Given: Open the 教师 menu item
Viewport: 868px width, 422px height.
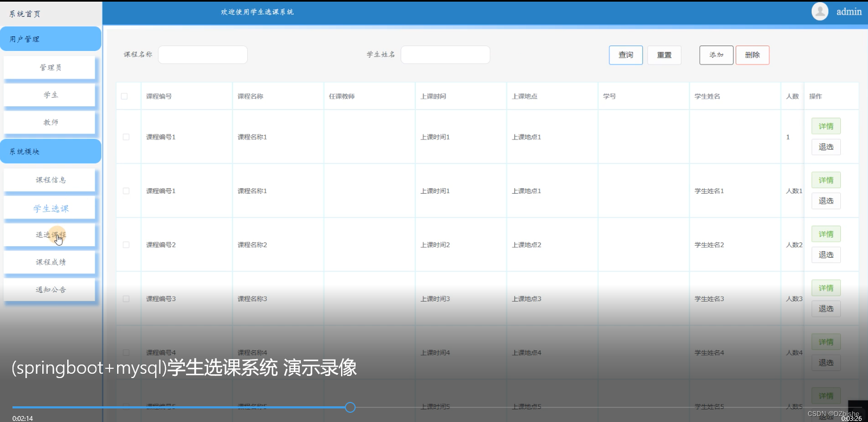Looking at the screenshot, I should pos(50,123).
